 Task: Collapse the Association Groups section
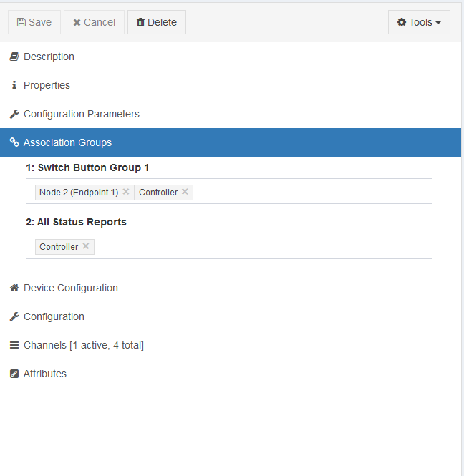pos(231,142)
